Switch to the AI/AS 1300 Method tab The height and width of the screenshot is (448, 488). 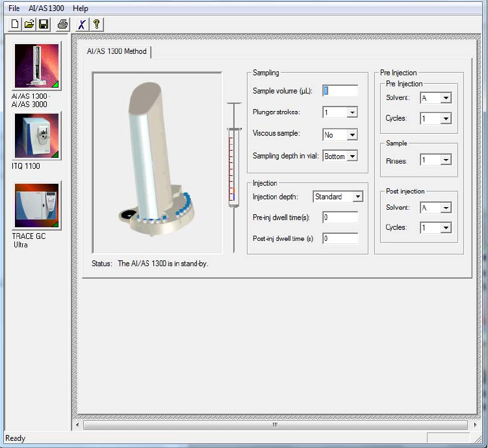(117, 51)
